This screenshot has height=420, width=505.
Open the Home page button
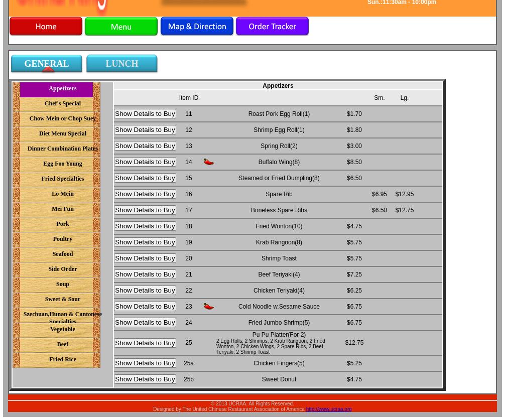pos(46,27)
